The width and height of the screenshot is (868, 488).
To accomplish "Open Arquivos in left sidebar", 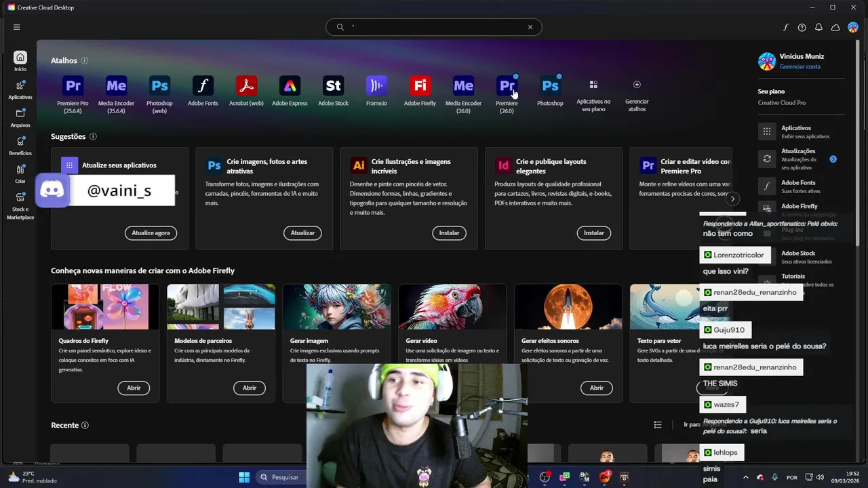I will [x=20, y=118].
